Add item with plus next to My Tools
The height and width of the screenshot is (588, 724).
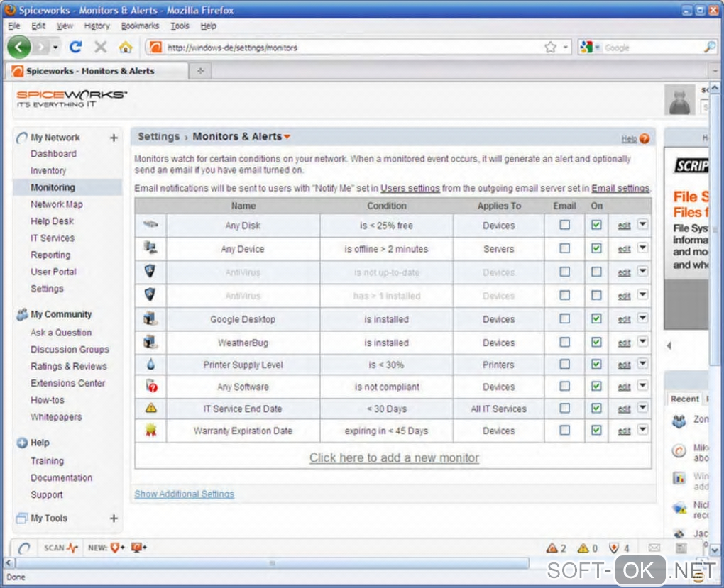pos(114,518)
